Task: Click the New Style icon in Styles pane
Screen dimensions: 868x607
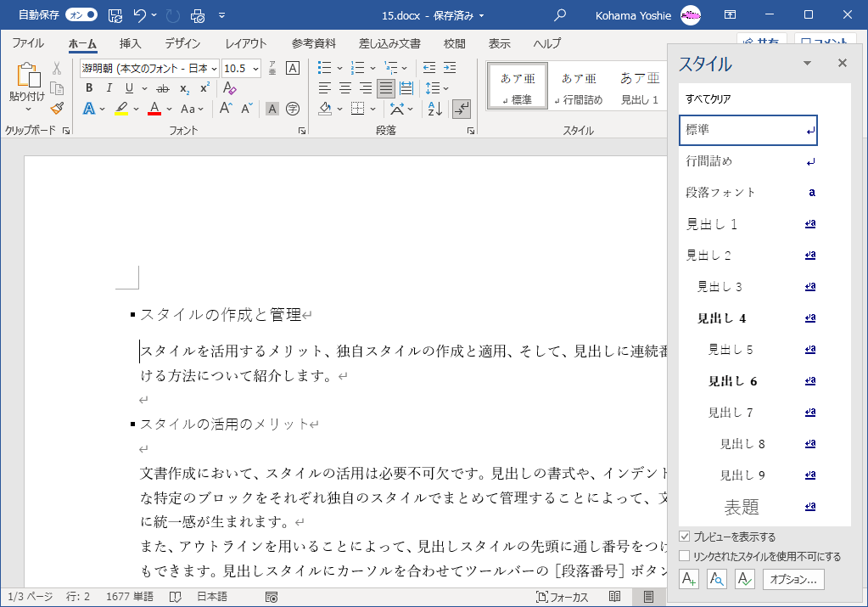Action: click(689, 580)
